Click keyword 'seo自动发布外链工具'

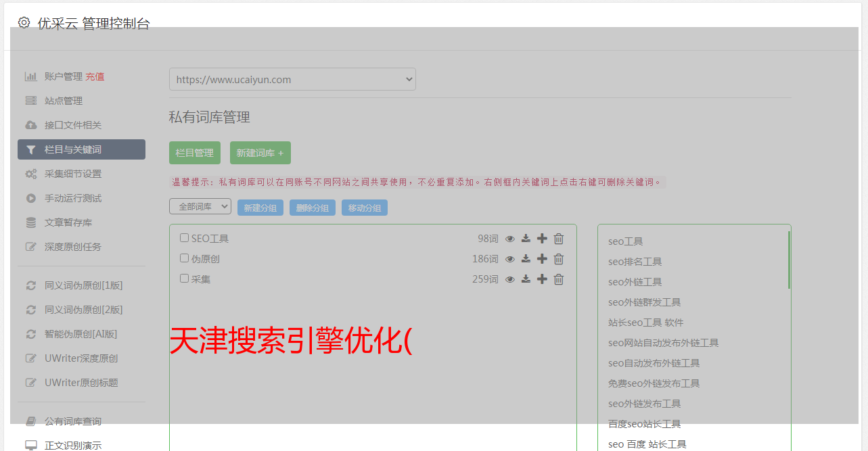654,363
